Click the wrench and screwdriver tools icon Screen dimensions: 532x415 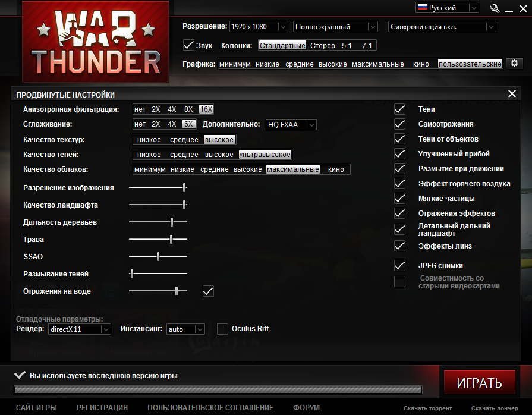(495, 8)
